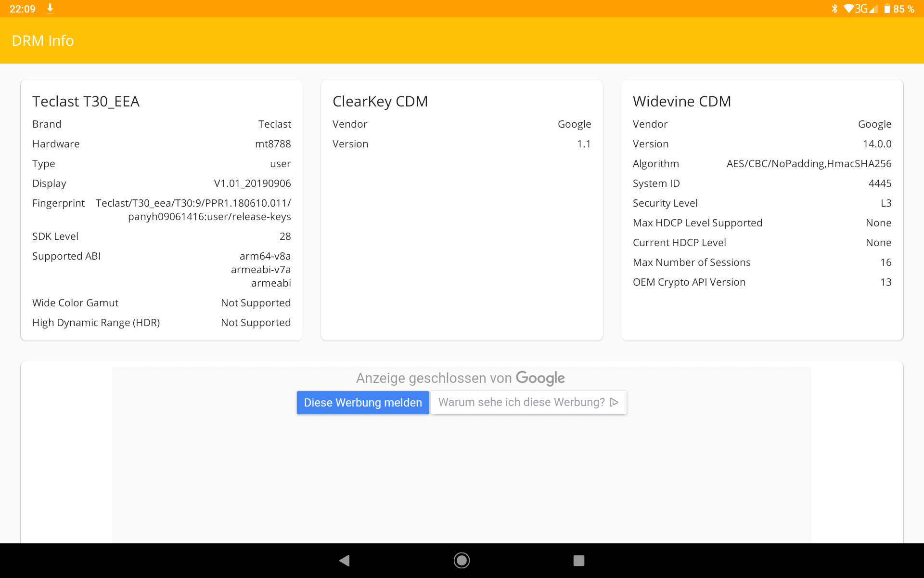Select Algorithm value AES/CBC/NoPadding,HmacSHA256
The image size is (924, 578).
[x=809, y=164]
